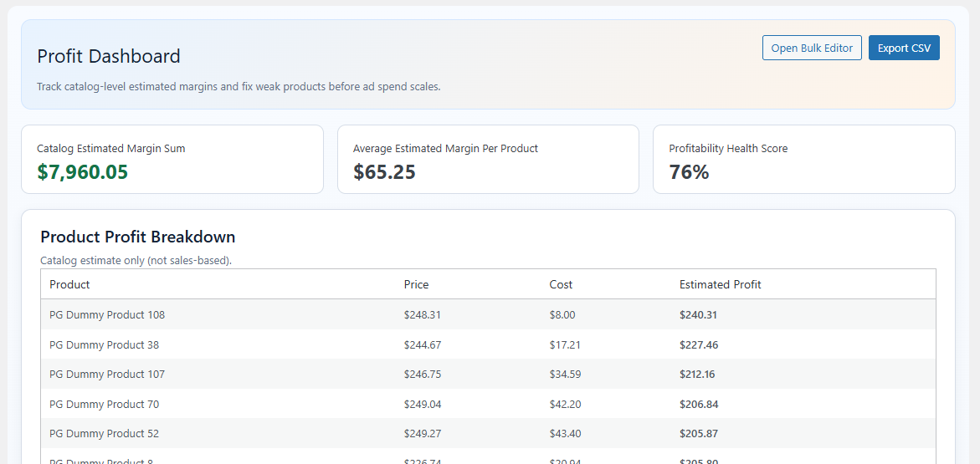Click the $240.31 estimated profit cell

coord(698,315)
